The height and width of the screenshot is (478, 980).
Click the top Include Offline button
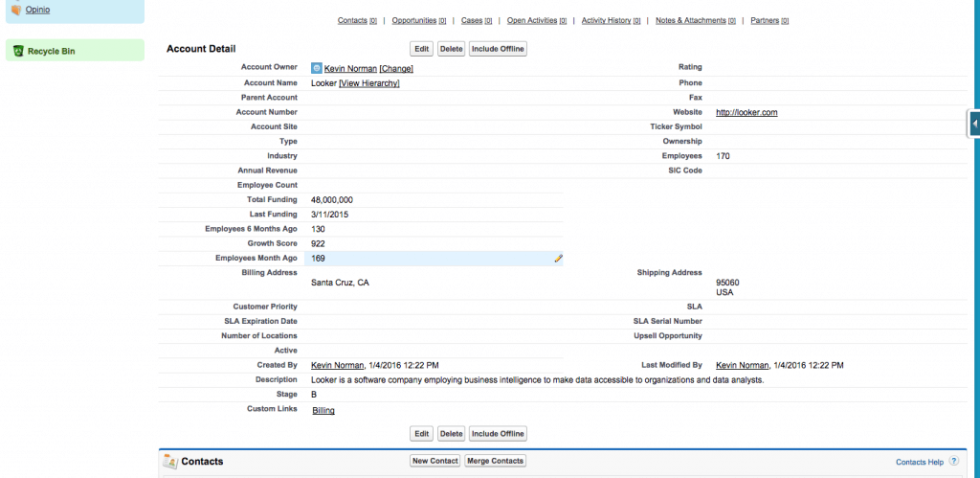click(498, 49)
